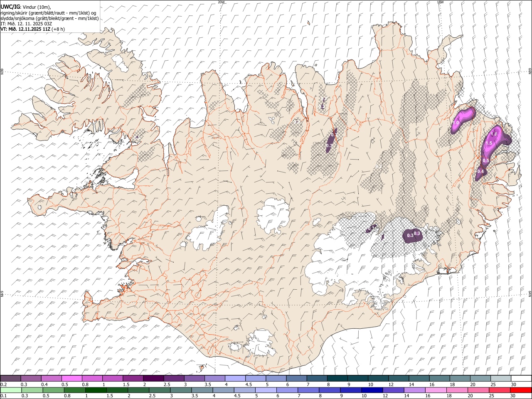Select the IT: Mið. 12. 11. 2025 03Z line
This screenshot has width=532, height=399.
click(26, 24)
